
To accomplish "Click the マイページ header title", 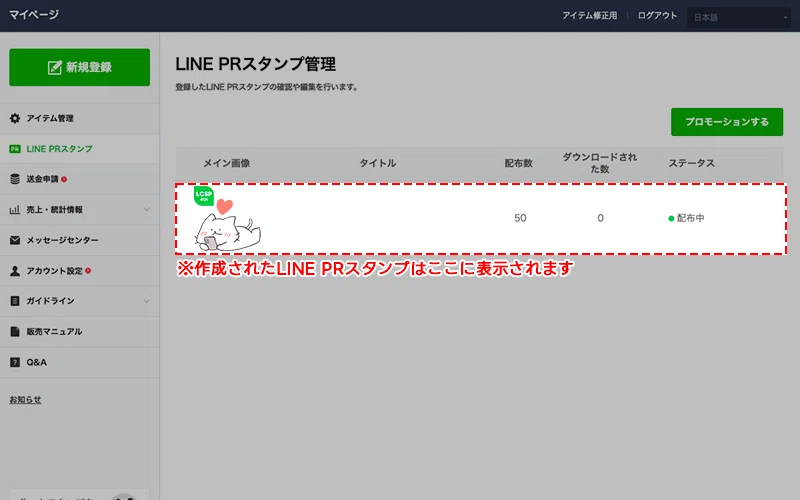I will pos(34,15).
